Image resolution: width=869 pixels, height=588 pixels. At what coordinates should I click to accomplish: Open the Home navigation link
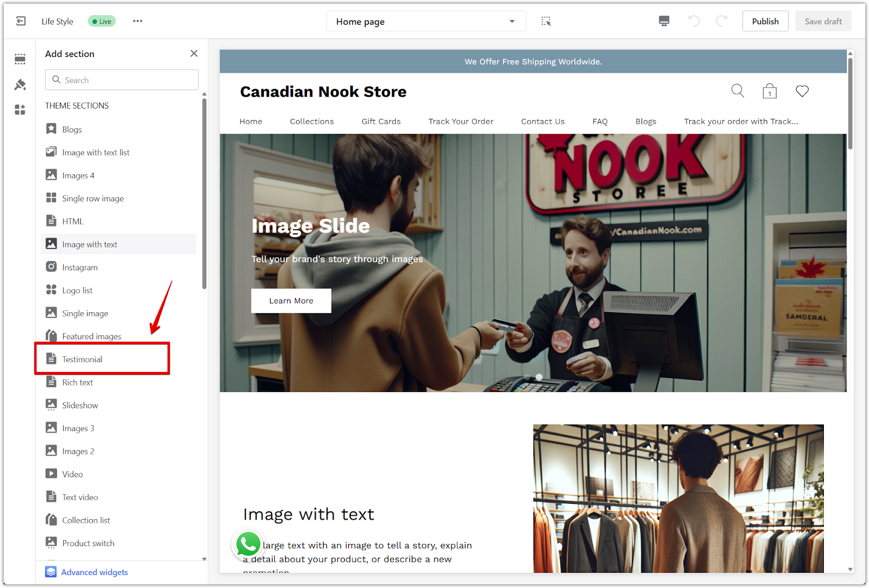251,122
